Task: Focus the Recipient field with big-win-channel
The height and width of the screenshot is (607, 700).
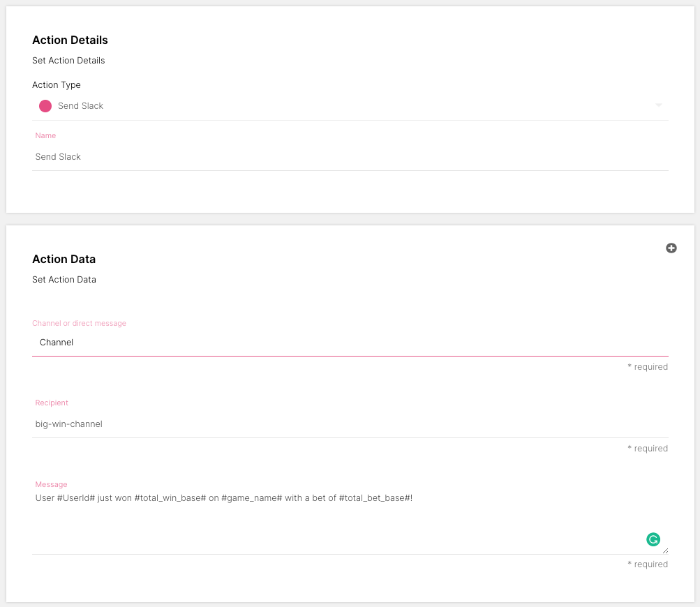Action: [x=349, y=424]
